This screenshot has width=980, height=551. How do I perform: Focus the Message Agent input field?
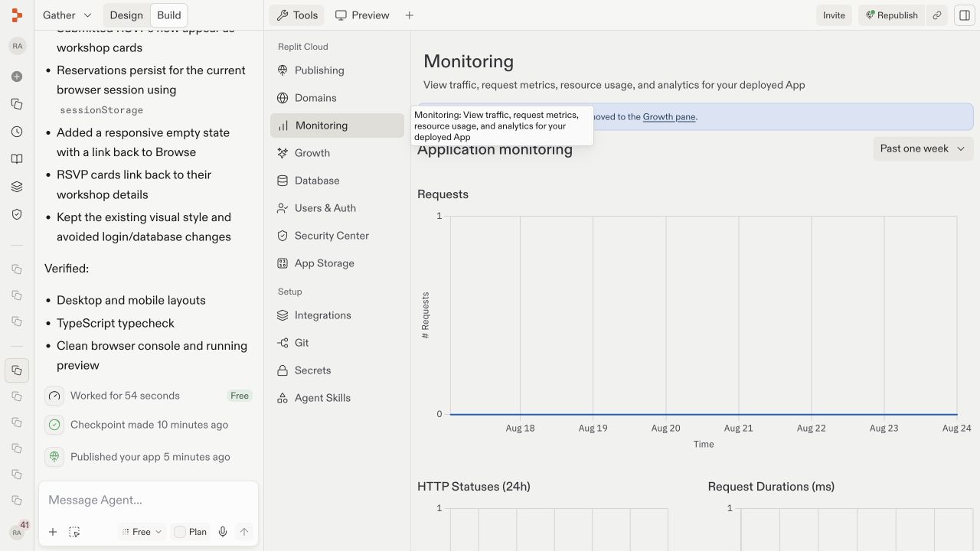pos(149,500)
